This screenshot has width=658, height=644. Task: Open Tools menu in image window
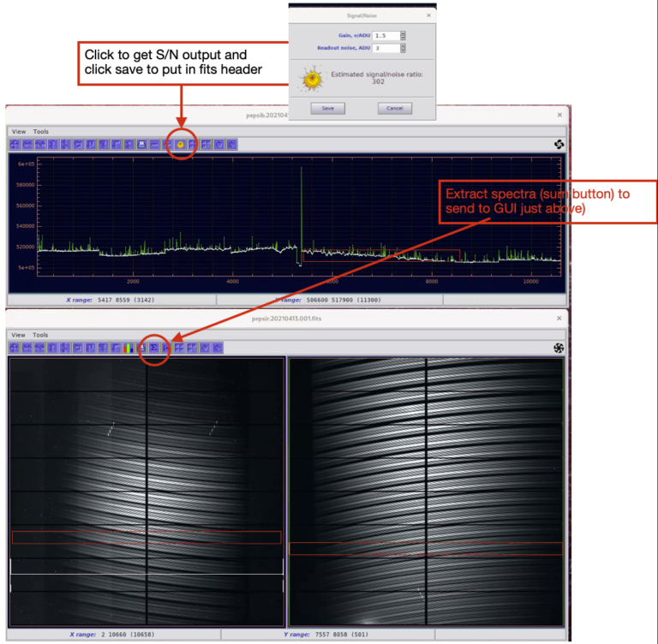40,335
